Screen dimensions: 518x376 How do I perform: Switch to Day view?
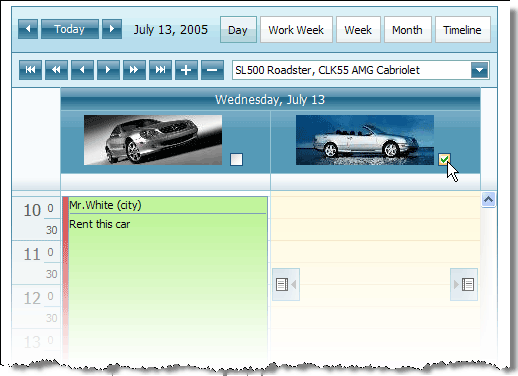click(238, 30)
